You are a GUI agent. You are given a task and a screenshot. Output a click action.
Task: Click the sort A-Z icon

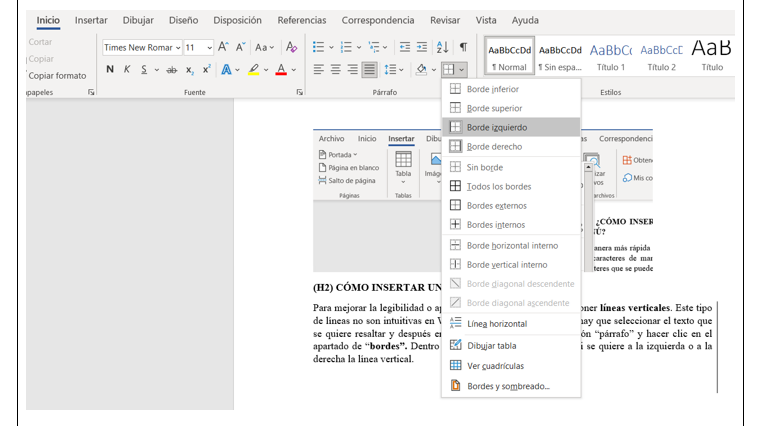[442, 47]
